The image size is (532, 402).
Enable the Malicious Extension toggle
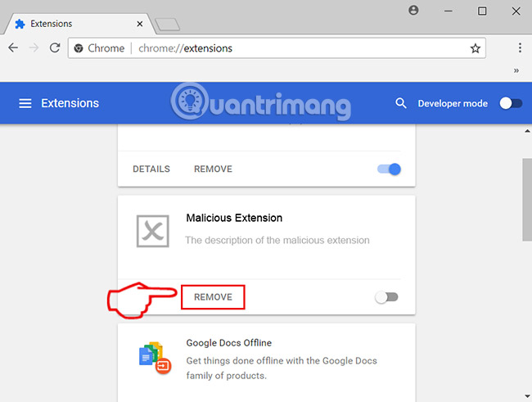click(386, 297)
